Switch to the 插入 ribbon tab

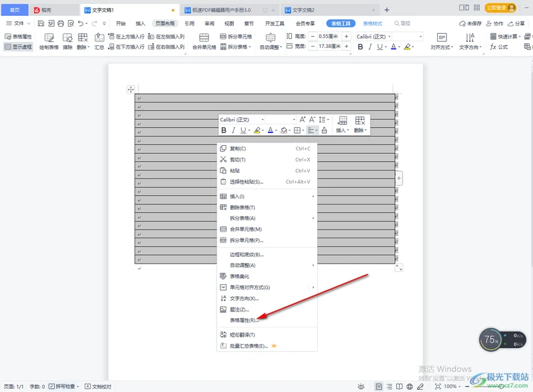pos(141,23)
